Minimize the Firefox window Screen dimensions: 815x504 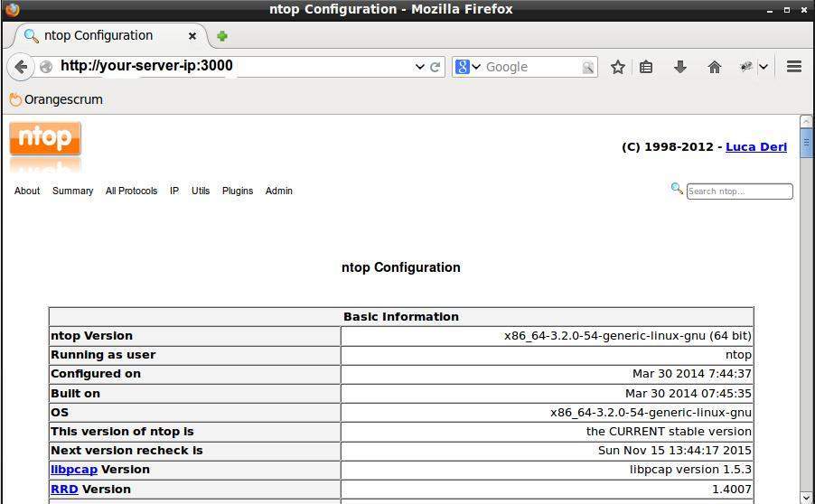click(x=771, y=10)
